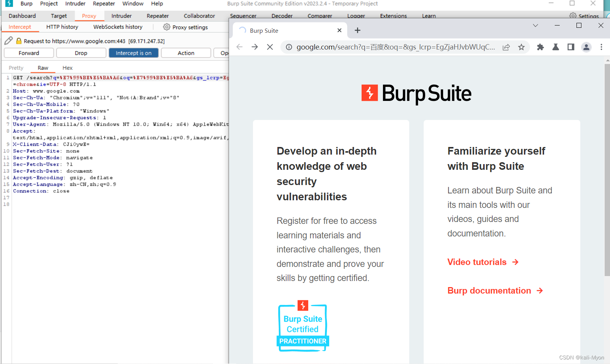
Task: Open the Chrome three-dot menu
Action: pos(601,47)
